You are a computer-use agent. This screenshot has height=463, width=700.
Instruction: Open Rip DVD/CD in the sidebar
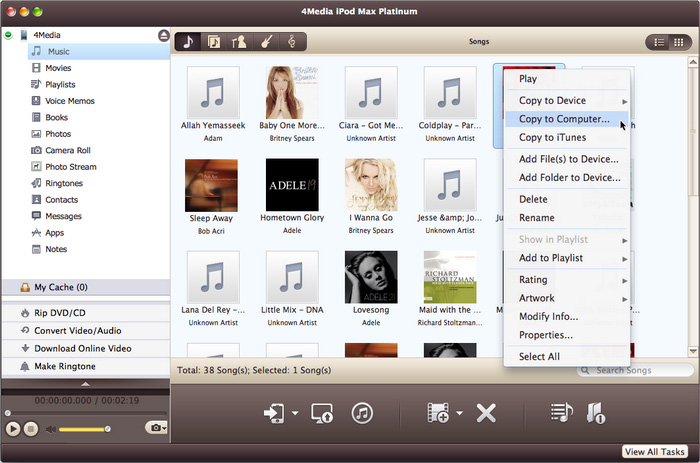60,313
